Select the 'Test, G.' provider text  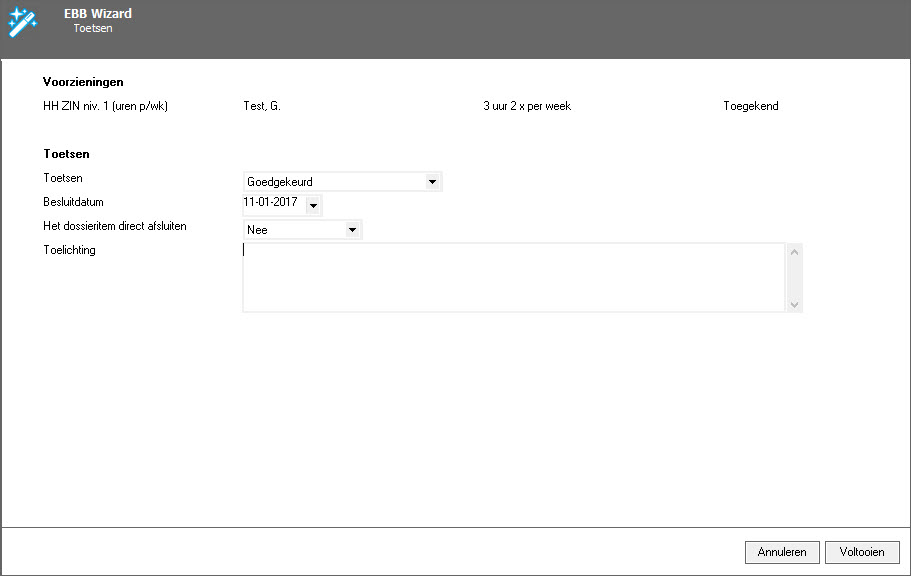coord(262,106)
